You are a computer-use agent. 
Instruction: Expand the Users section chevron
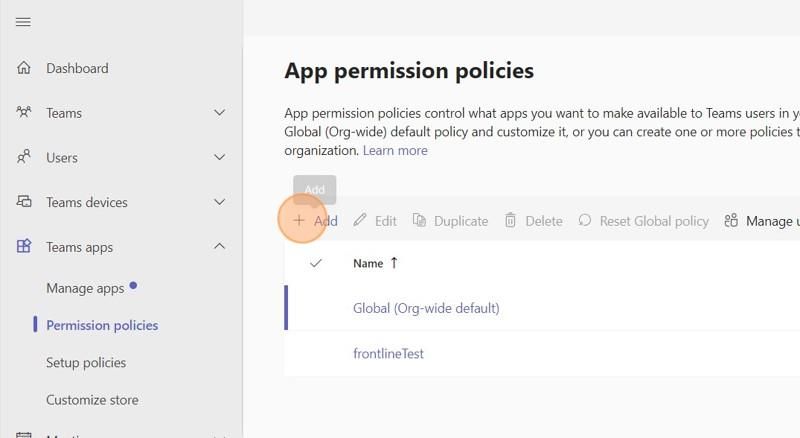tap(219, 157)
